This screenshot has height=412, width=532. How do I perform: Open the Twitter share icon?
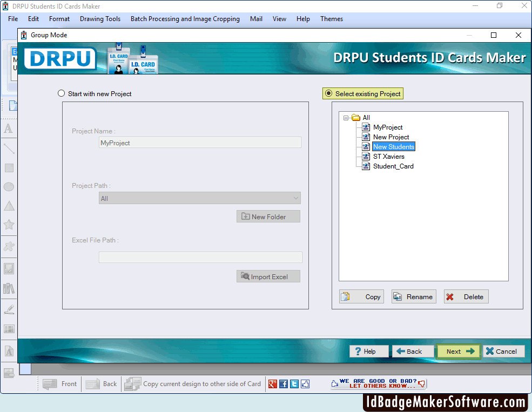tap(294, 384)
